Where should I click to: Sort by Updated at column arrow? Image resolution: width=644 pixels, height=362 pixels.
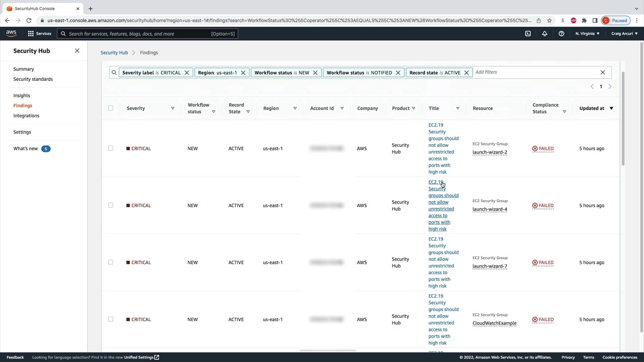click(611, 109)
